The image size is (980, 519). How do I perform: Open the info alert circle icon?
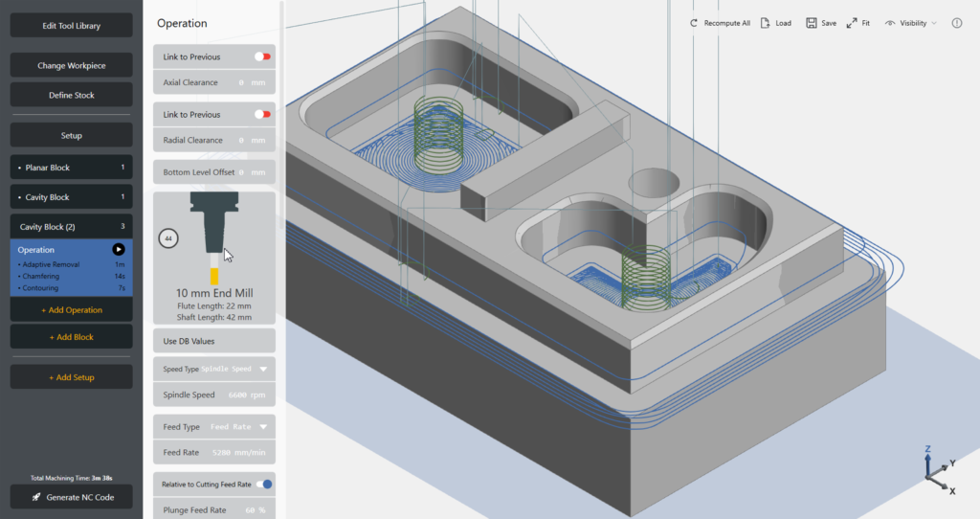(957, 23)
